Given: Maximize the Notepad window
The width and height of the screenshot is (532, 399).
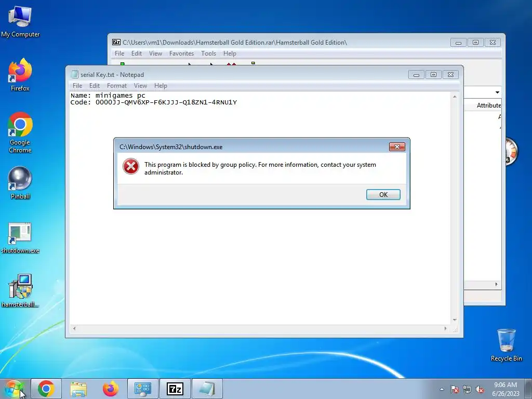Looking at the screenshot, I should (433, 75).
